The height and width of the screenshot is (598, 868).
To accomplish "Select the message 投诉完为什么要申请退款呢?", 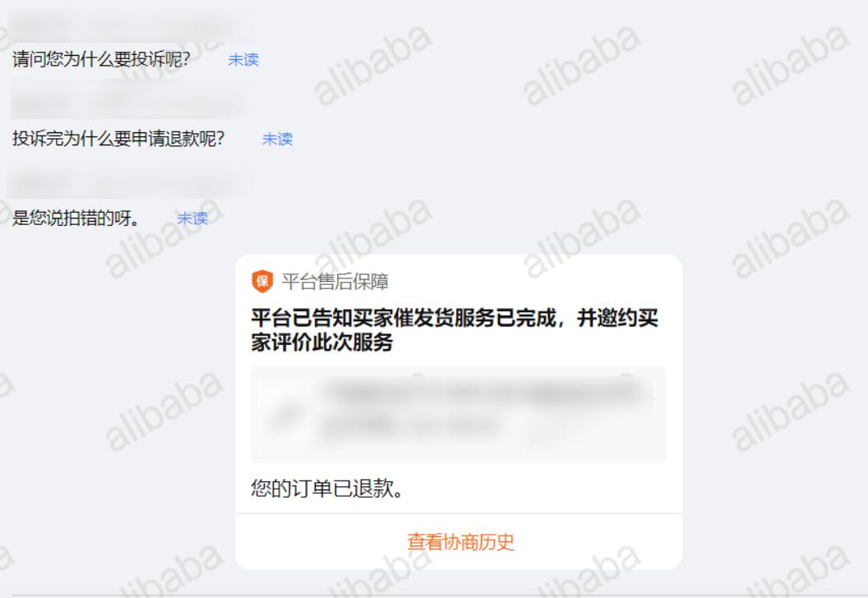I will (118, 138).
